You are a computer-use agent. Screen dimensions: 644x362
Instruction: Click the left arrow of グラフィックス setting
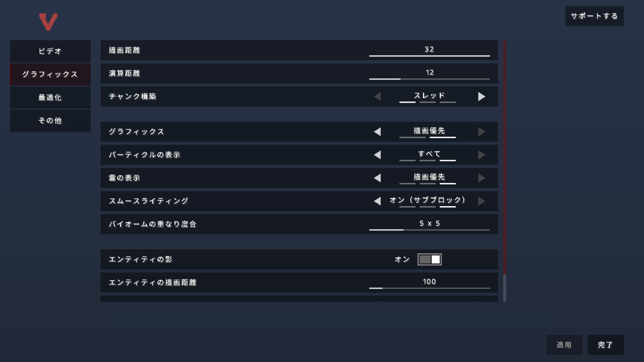point(378,132)
